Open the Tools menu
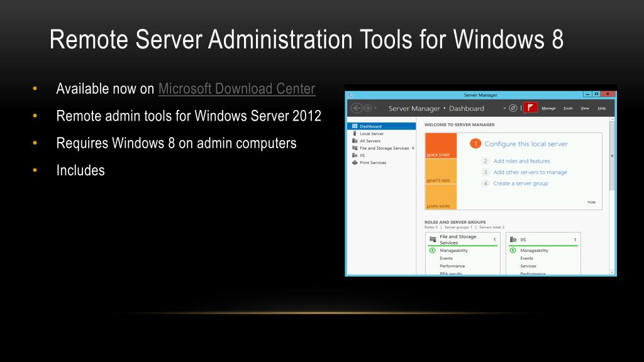 [568, 108]
